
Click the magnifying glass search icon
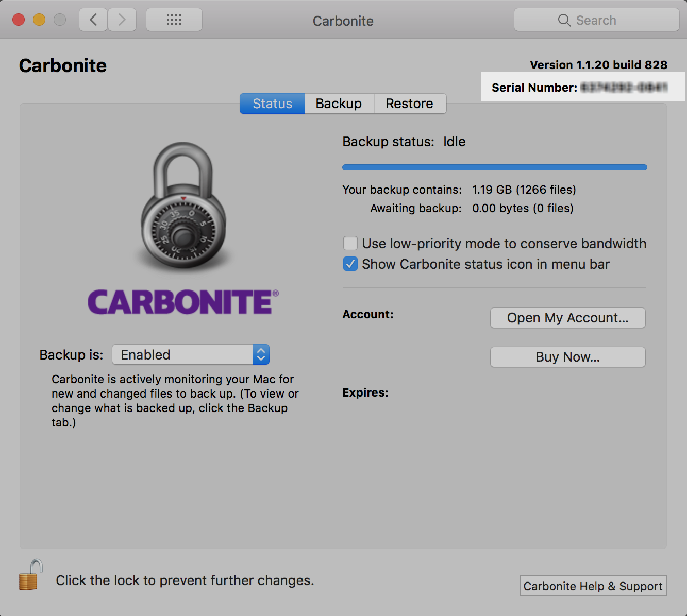(564, 21)
